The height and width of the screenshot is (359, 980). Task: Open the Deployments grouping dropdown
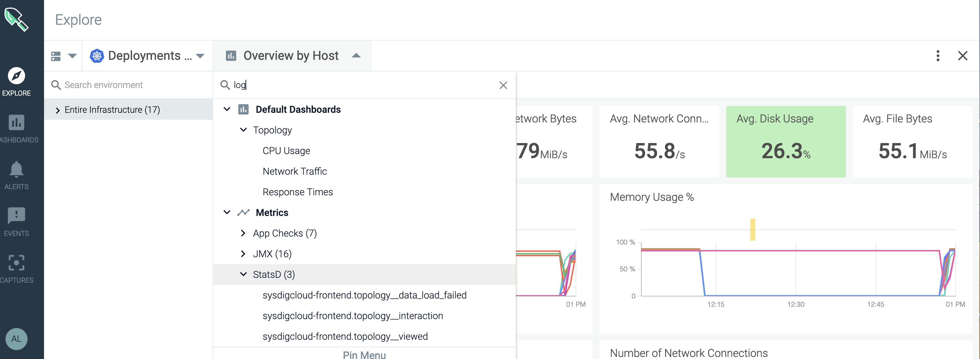point(200,56)
